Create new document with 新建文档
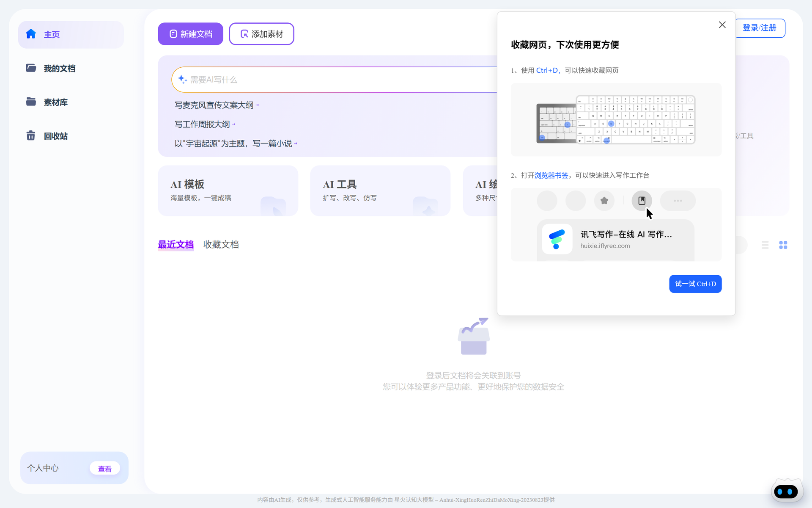 point(190,34)
